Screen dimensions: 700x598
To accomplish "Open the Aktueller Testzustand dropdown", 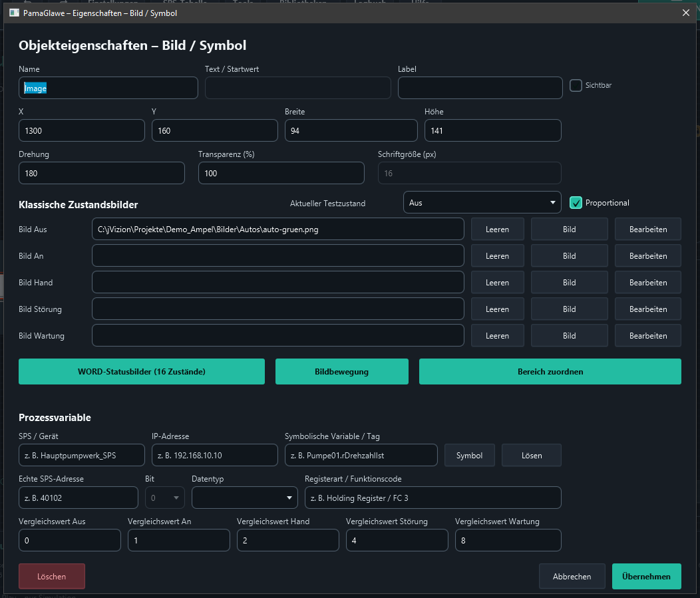I will coord(482,203).
